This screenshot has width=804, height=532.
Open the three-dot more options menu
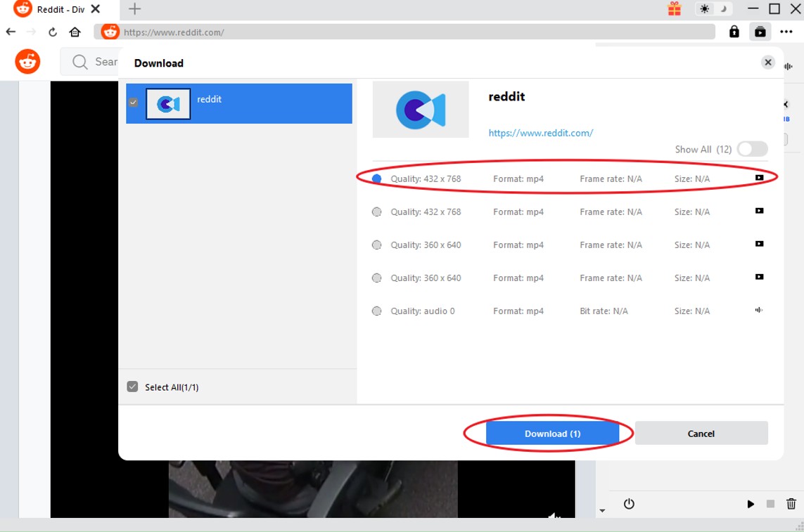pos(786,32)
